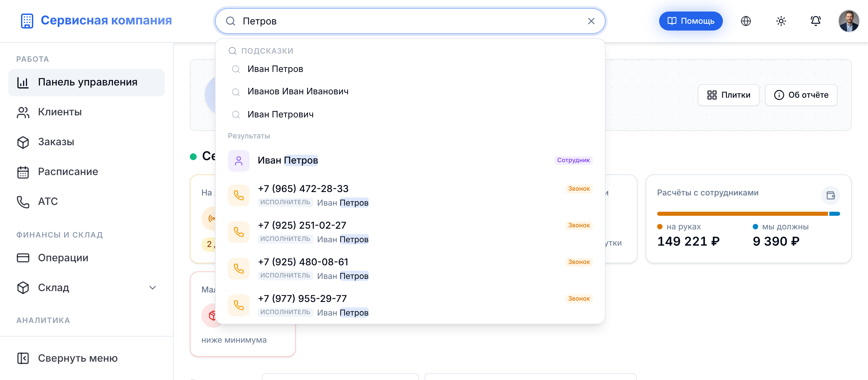Select suggestion Иван Петрович
868x380 pixels.
pos(410,114)
